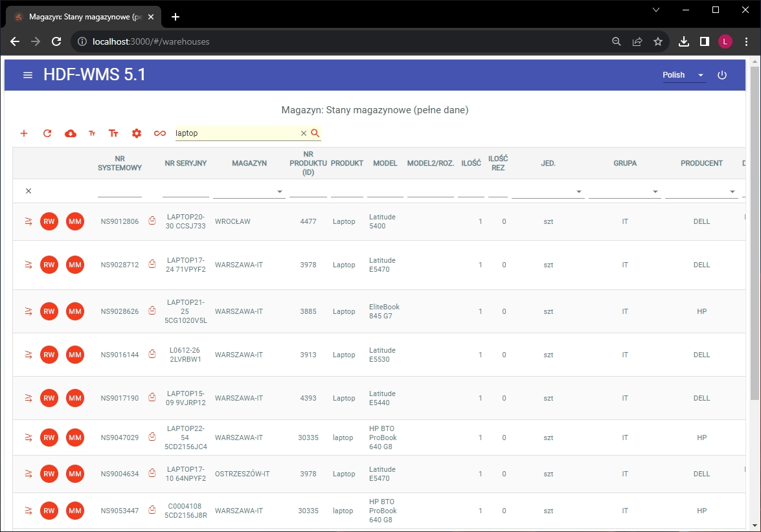Click the Nr Systemowy filter field

coord(120,191)
